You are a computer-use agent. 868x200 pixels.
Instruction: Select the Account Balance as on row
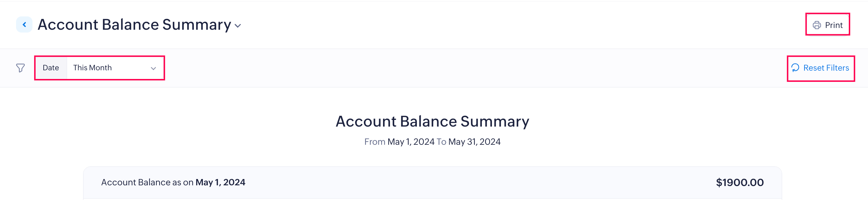point(432,182)
